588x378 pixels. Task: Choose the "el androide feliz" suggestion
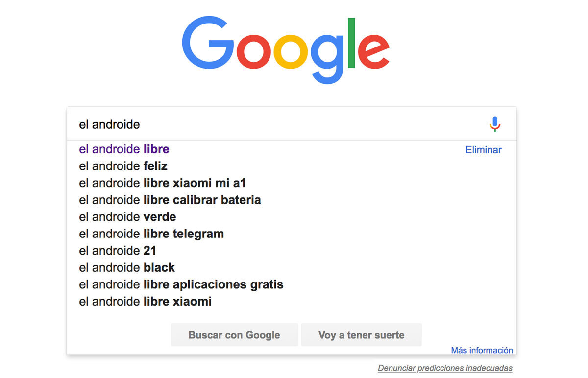[x=123, y=166]
